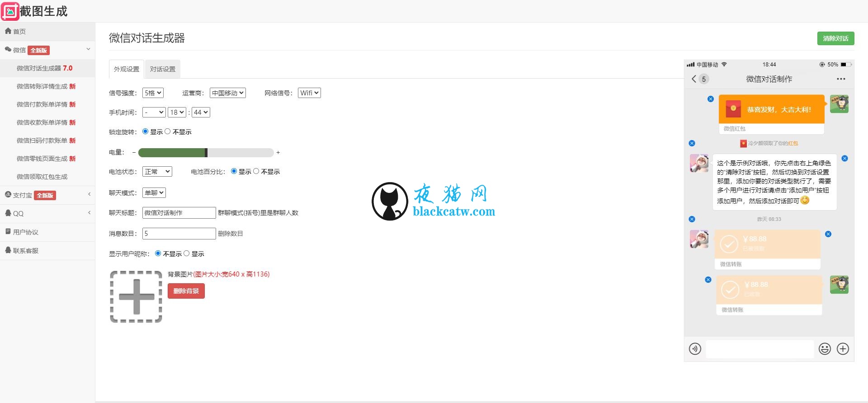Click 删除数目 link
Viewport: 868px width, 403px height.
pos(231,234)
